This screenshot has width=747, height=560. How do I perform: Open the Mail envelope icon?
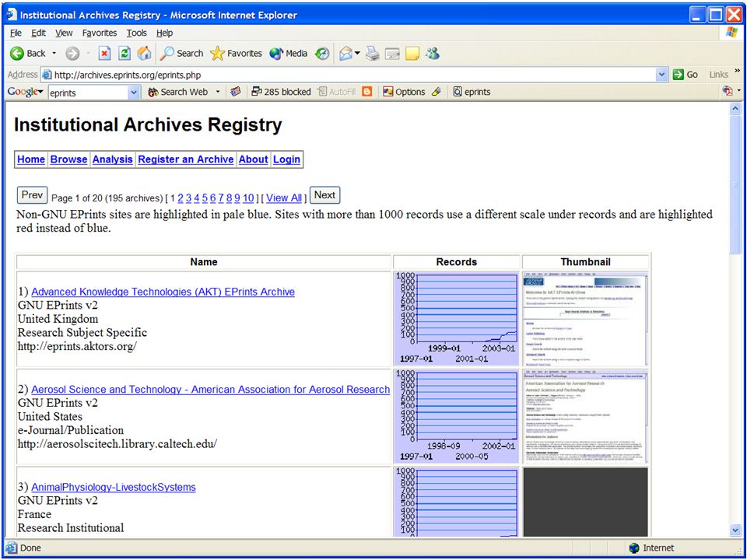tap(345, 54)
